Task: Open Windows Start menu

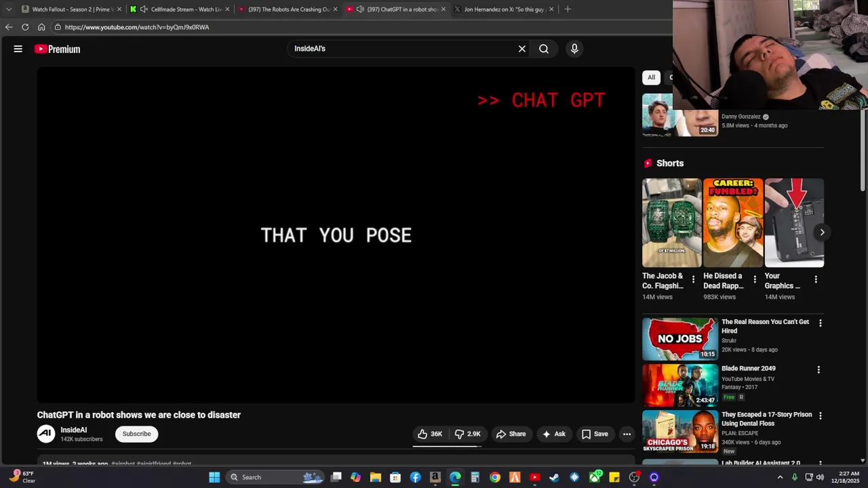Action: pos(214,477)
